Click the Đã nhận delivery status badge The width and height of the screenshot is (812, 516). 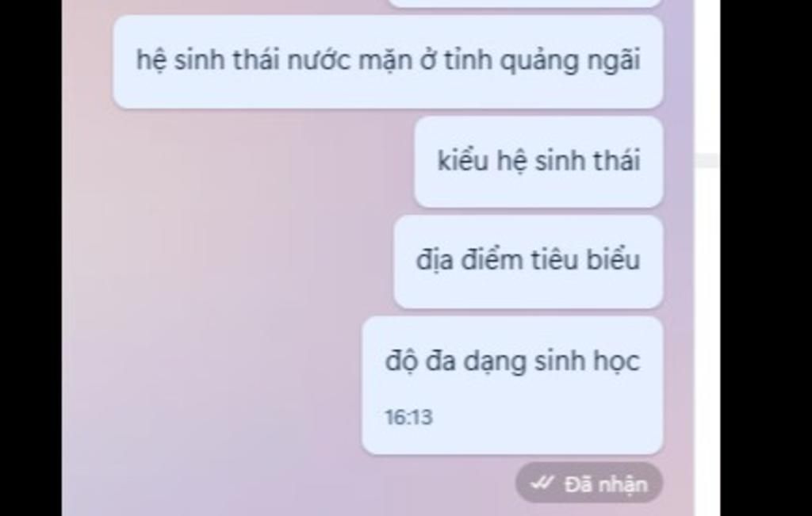(x=589, y=484)
